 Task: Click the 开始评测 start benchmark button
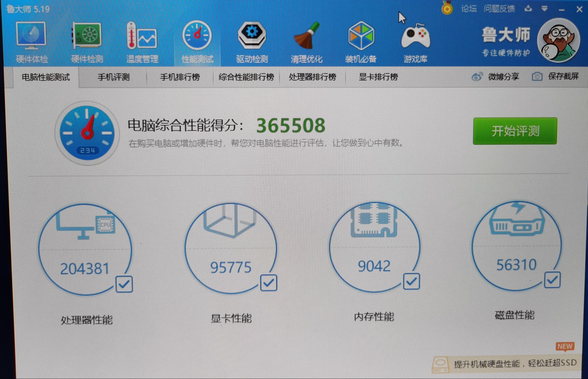tap(515, 131)
